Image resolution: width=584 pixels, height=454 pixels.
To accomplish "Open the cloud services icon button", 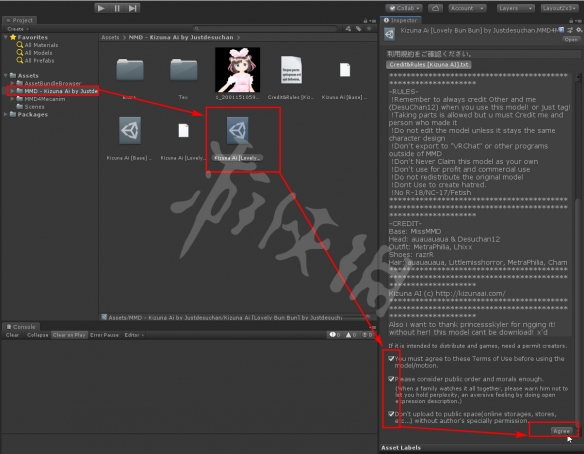I will coord(435,8).
